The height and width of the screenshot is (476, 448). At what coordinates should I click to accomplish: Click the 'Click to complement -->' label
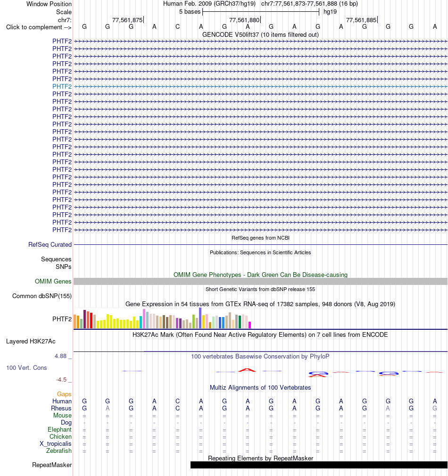(x=39, y=27)
